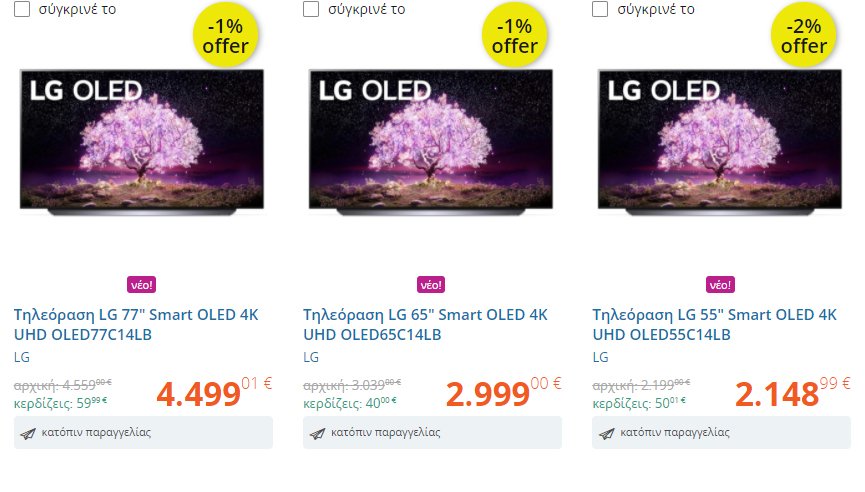Click the 2.148,99 € price of the 55" TV
The height and width of the screenshot is (492, 865).
point(793,392)
